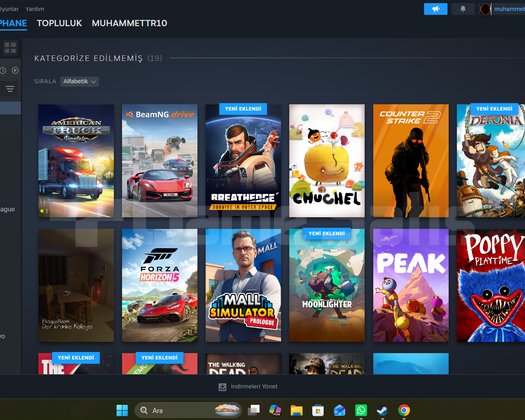
Task: Select the BeamNG.drive game tile
Action: (160, 160)
